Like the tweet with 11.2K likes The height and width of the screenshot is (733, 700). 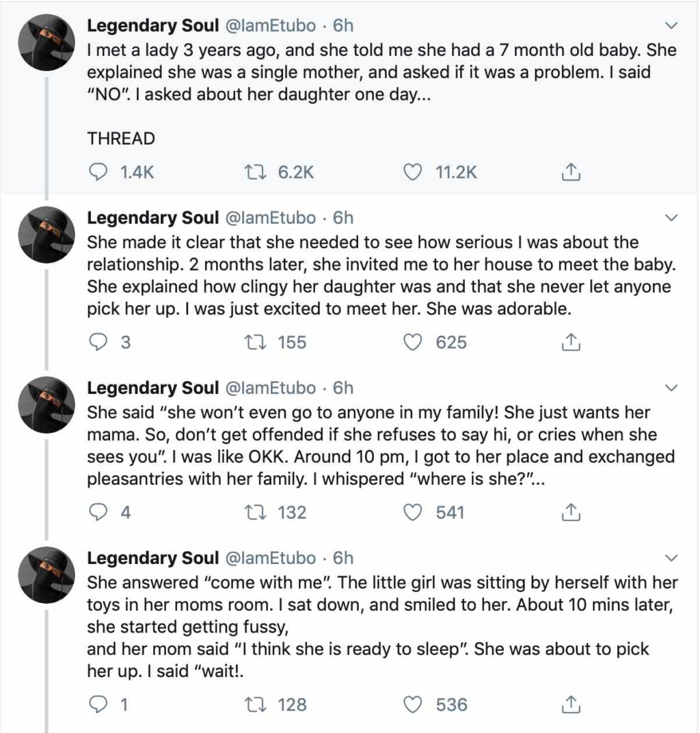click(412, 172)
